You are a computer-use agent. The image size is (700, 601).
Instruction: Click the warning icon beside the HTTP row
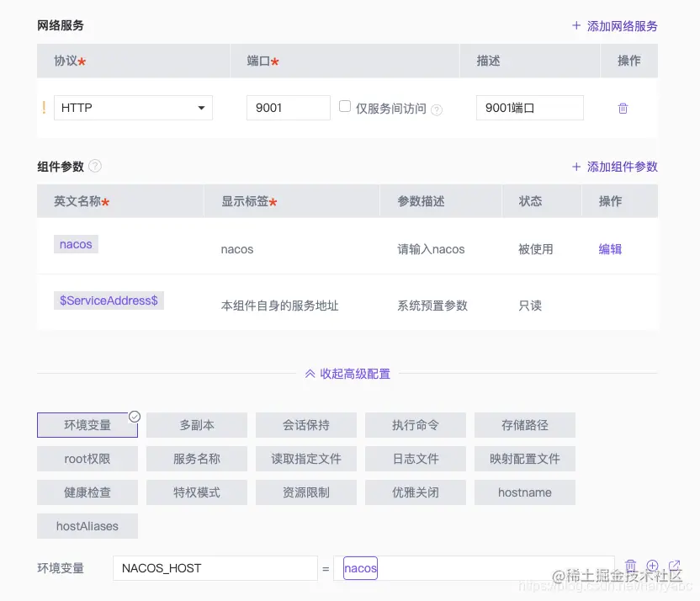(x=44, y=108)
